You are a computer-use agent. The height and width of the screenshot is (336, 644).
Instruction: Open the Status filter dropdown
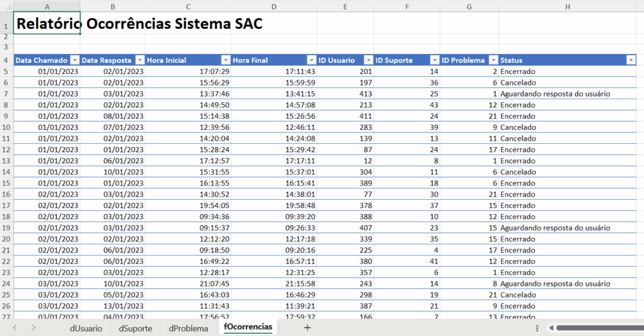pyautogui.click(x=631, y=60)
